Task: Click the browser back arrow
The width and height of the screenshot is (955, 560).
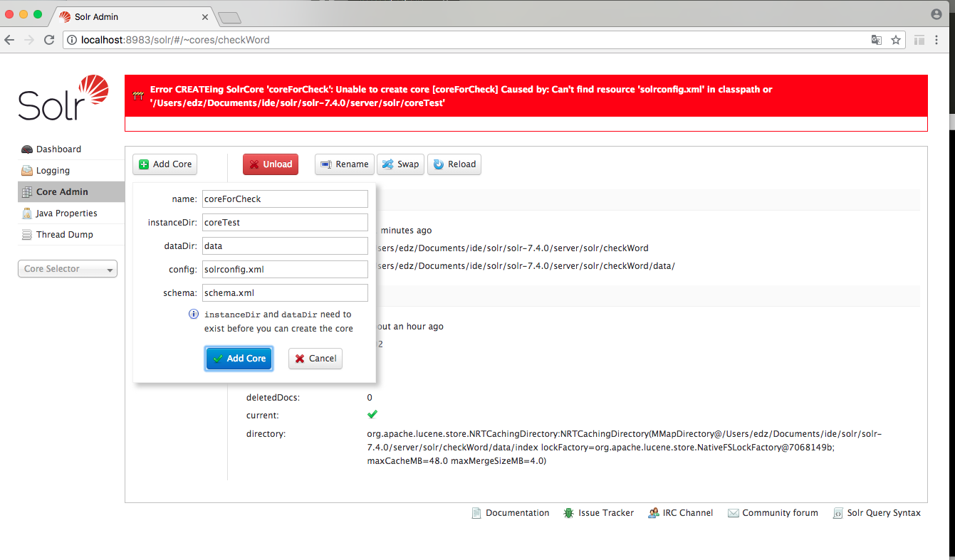Action: tap(9, 40)
